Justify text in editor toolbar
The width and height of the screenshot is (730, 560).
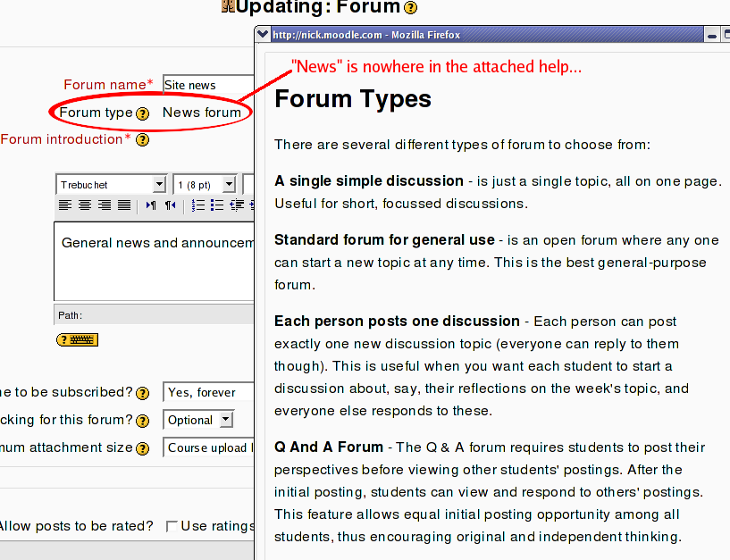(124, 205)
